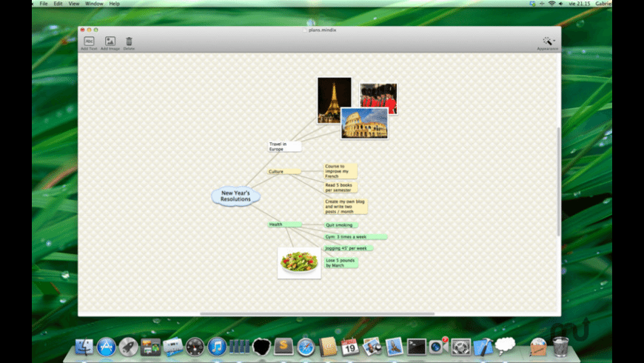Open Calendar icon showing 19
The width and height of the screenshot is (644, 363).
coord(349,347)
